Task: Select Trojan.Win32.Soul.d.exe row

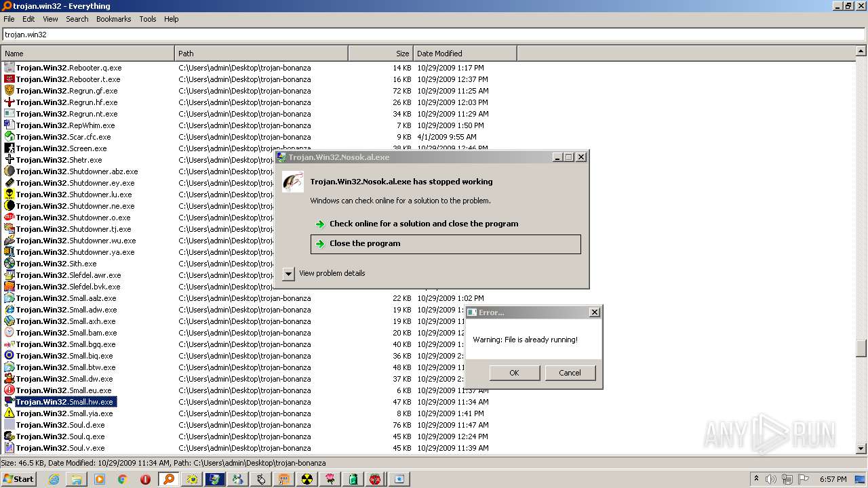Action: (x=429, y=425)
